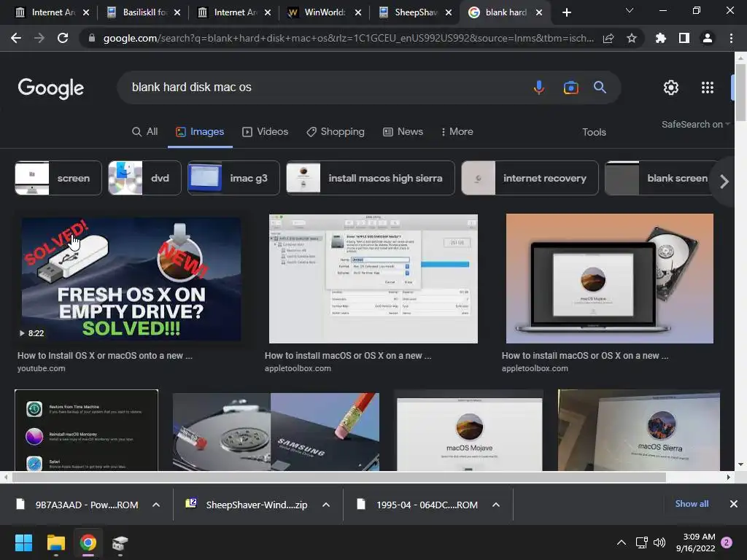The height and width of the screenshot is (560, 747).
Task: Close the SheepShaver tab
Action: (449, 12)
